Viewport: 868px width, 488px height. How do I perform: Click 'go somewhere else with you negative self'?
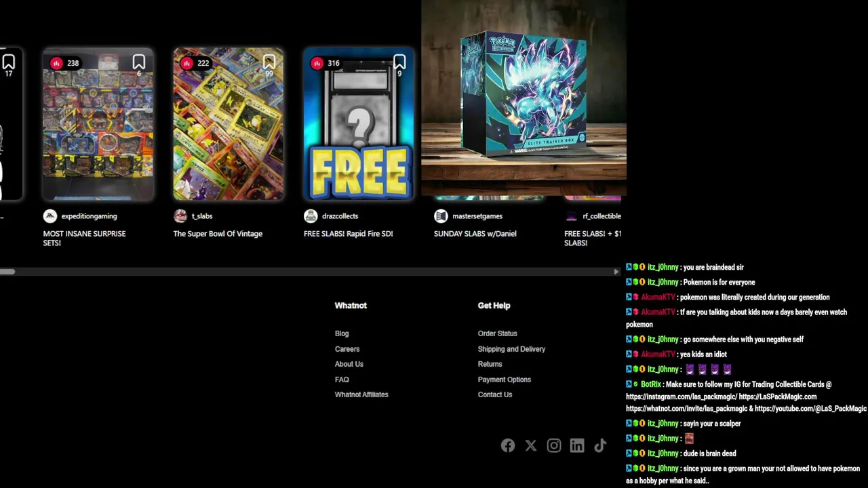point(743,339)
